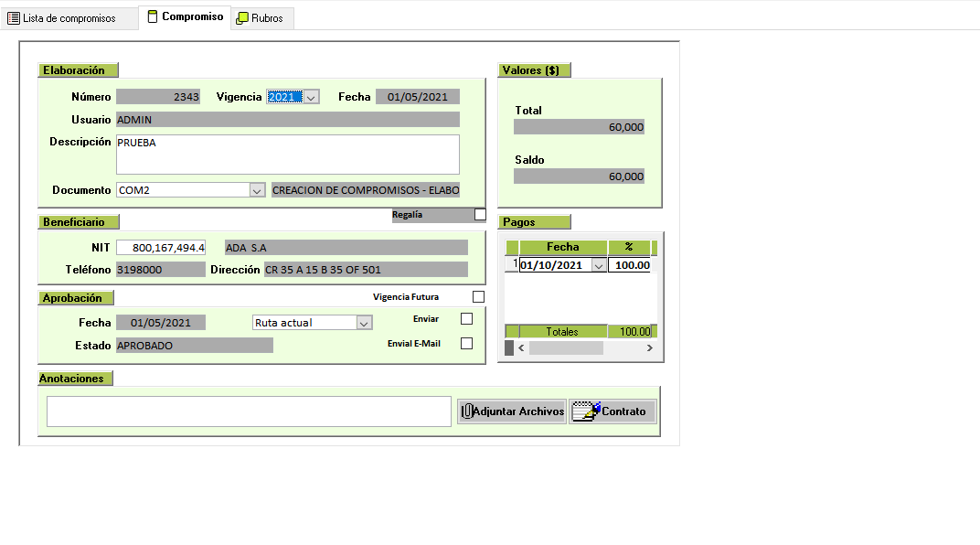The image size is (980, 545).
Task: Select row 1 marker in Pagos grid
Action: (x=512, y=264)
